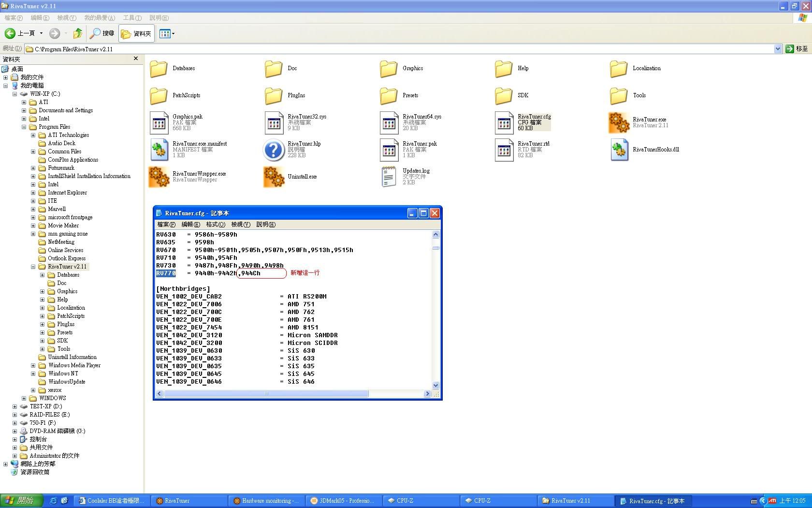Select the PlugIns folder in file pane

274,96
